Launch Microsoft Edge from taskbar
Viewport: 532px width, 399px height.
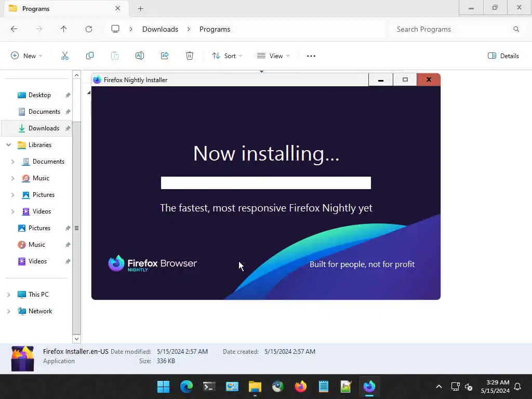point(187,387)
